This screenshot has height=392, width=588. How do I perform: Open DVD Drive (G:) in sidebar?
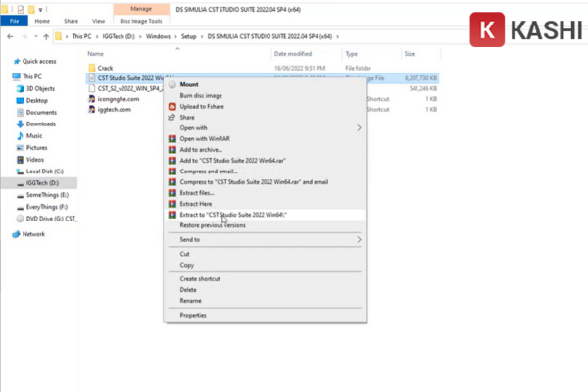[51, 219]
